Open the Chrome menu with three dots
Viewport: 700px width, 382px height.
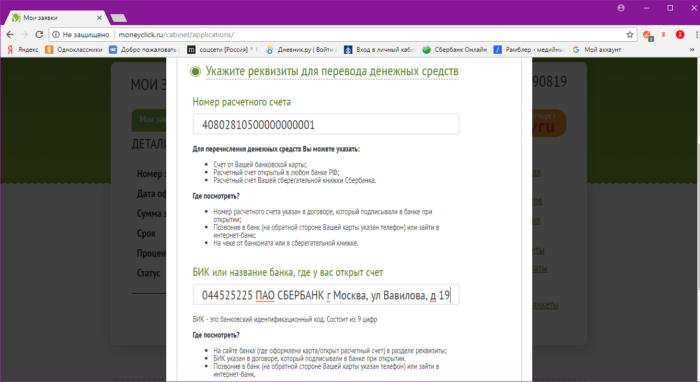[696, 34]
